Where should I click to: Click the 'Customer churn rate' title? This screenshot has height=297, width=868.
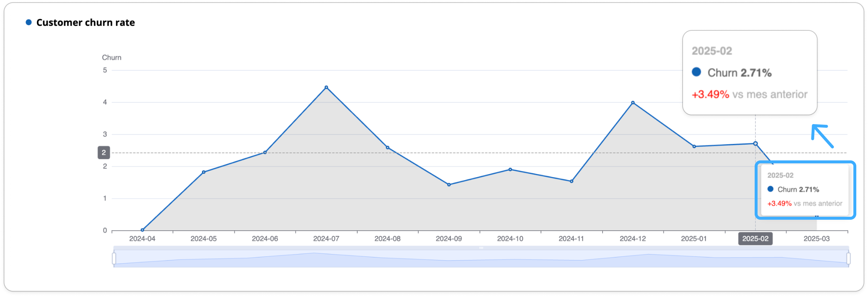86,22
